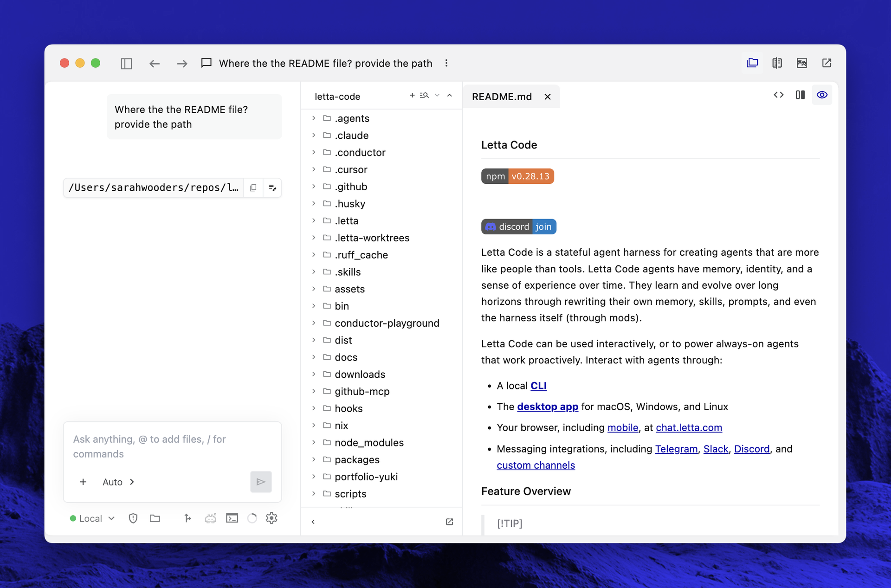Open the Auto mode selector
The width and height of the screenshot is (891, 588).
tap(118, 482)
